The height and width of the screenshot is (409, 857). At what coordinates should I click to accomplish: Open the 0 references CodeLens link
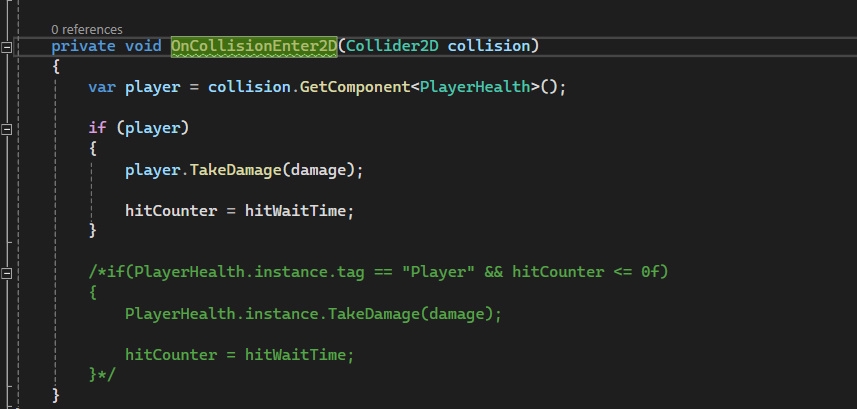87,30
